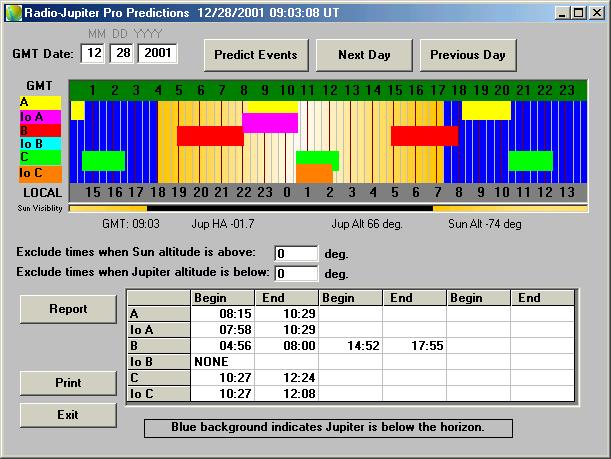Click the LOCAL hour 0 label
Image resolution: width=611 pixels, height=459 pixels.
[x=287, y=192]
